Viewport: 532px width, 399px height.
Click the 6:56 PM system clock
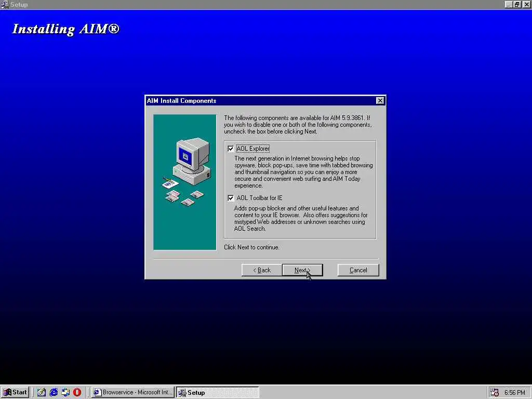(515, 393)
